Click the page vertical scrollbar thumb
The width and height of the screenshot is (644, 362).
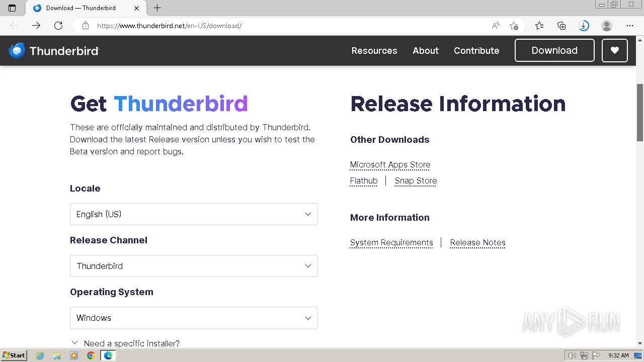pos(640,113)
